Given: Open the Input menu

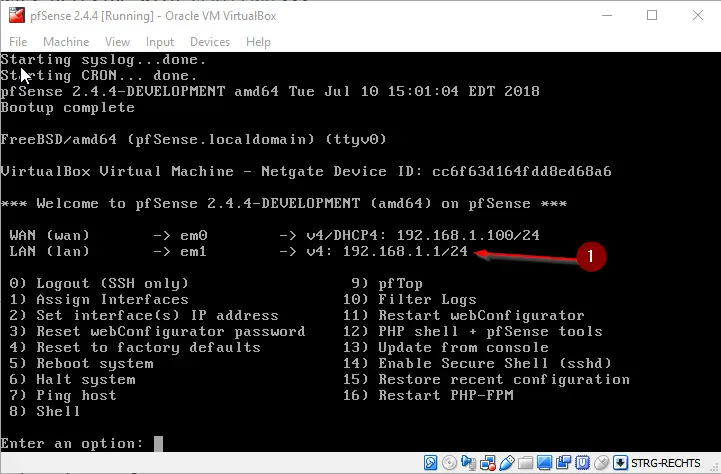Looking at the screenshot, I should (160, 42).
